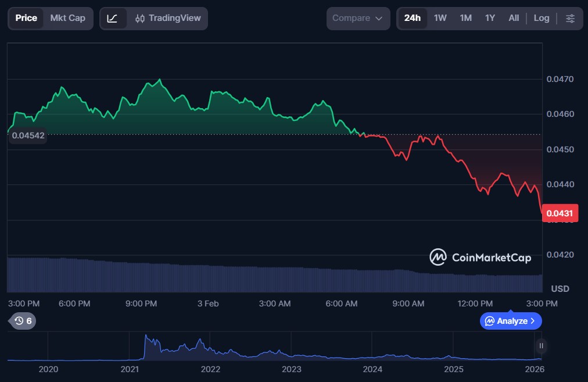Viewport: 588px width, 382px height.
Task: Grab the range selector pause handle
Action: click(541, 346)
